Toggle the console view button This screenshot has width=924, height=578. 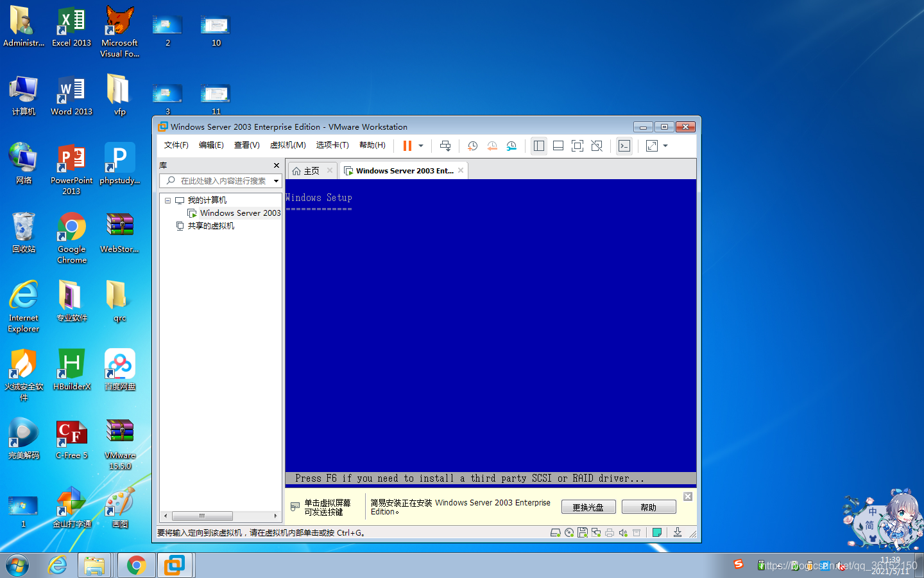(x=624, y=146)
